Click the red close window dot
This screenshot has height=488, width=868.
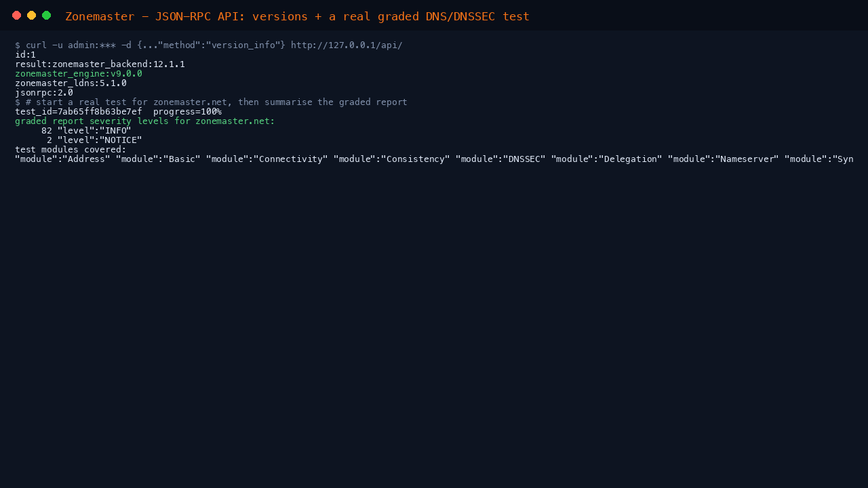click(x=16, y=16)
